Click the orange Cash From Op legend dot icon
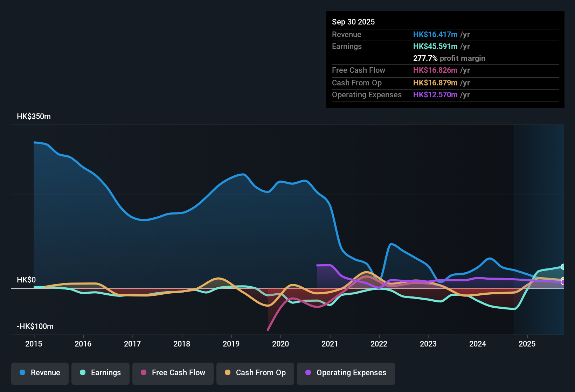Image resolution: width=575 pixels, height=392 pixels. (227, 373)
